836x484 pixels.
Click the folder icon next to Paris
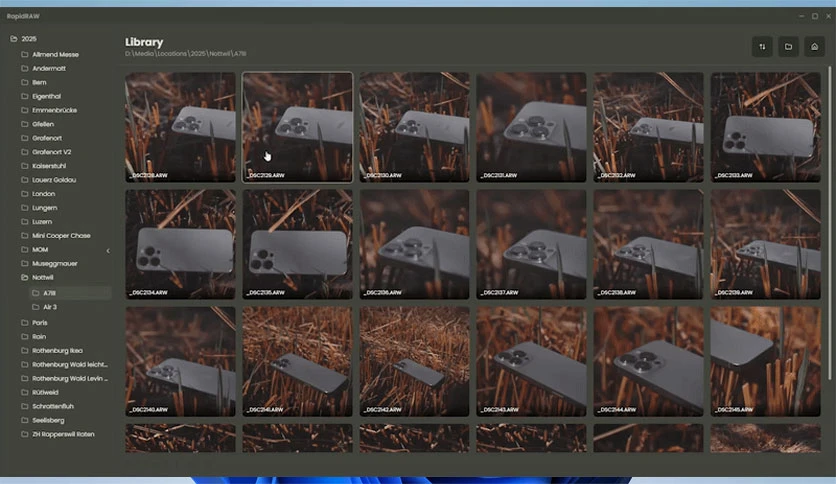[x=25, y=322]
